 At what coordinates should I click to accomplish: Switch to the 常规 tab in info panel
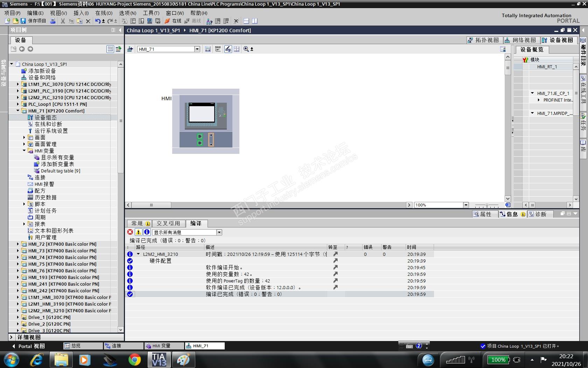coord(139,224)
